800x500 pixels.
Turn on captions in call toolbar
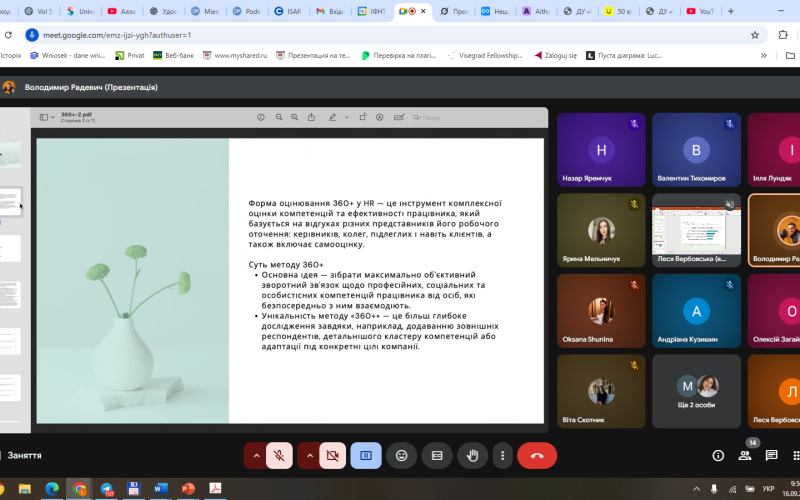click(x=437, y=455)
